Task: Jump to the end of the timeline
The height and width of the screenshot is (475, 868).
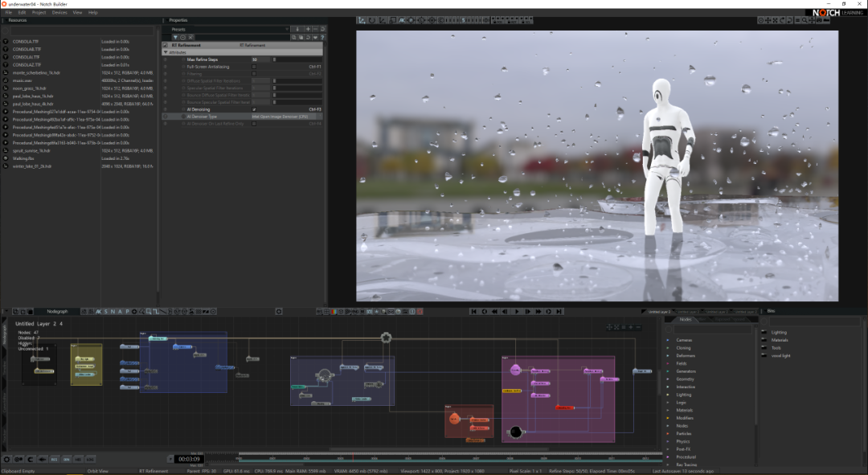Action: (x=559, y=312)
